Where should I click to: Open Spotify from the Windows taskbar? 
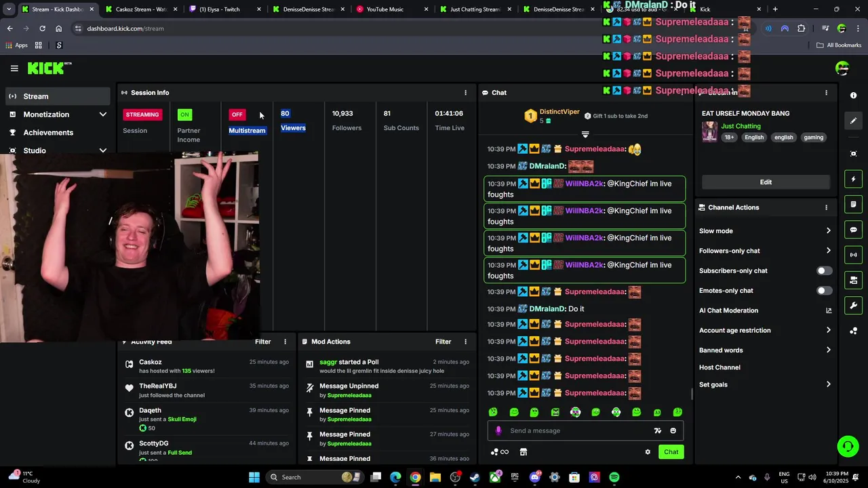tap(614, 477)
